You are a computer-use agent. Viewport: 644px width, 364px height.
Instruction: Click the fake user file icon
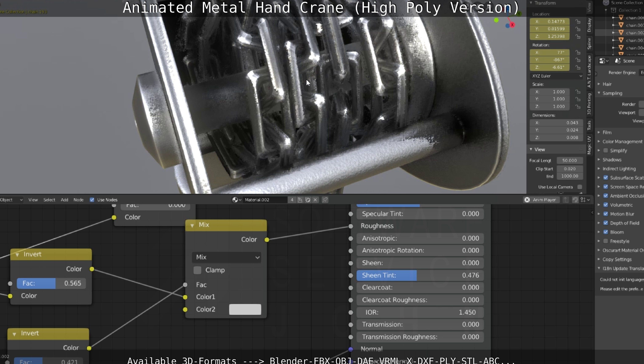point(300,200)
